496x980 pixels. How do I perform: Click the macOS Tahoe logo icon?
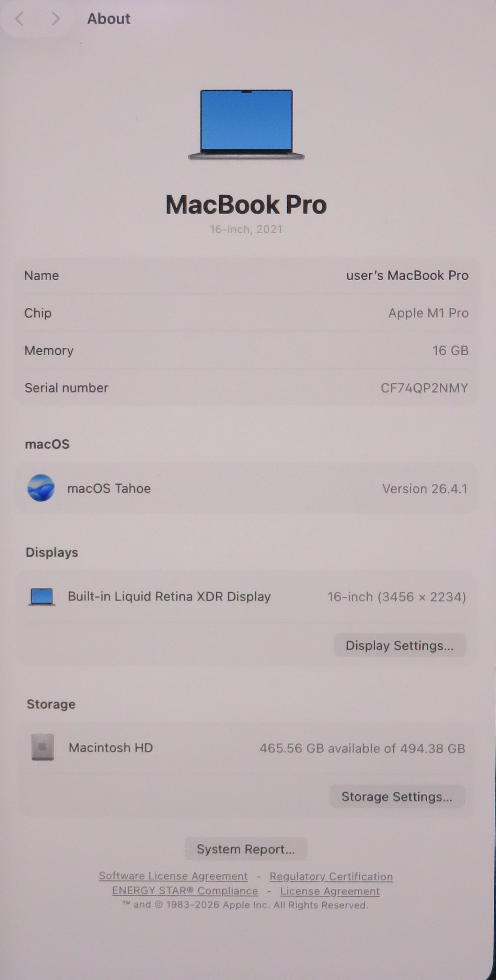tap(41, 488)
